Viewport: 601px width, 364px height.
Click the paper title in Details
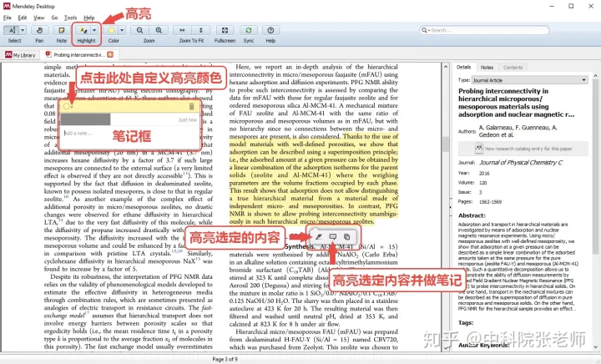pyautogui.click(x=517, y=103)
